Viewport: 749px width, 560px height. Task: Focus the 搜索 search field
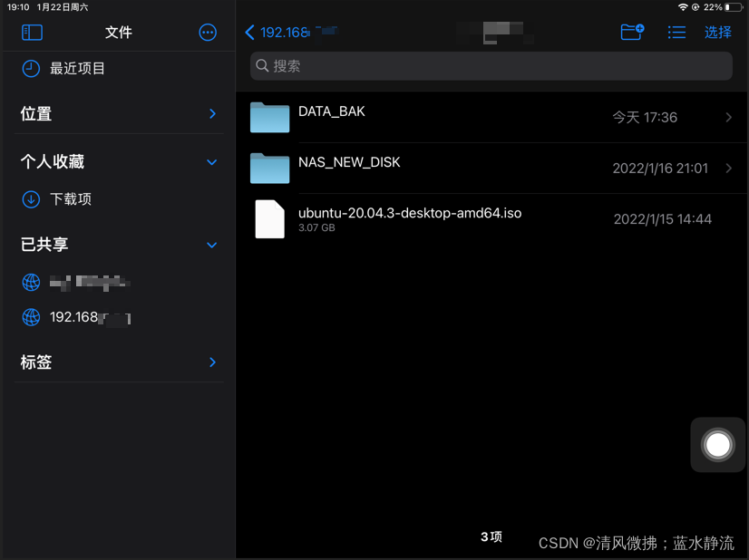(491, 66)
